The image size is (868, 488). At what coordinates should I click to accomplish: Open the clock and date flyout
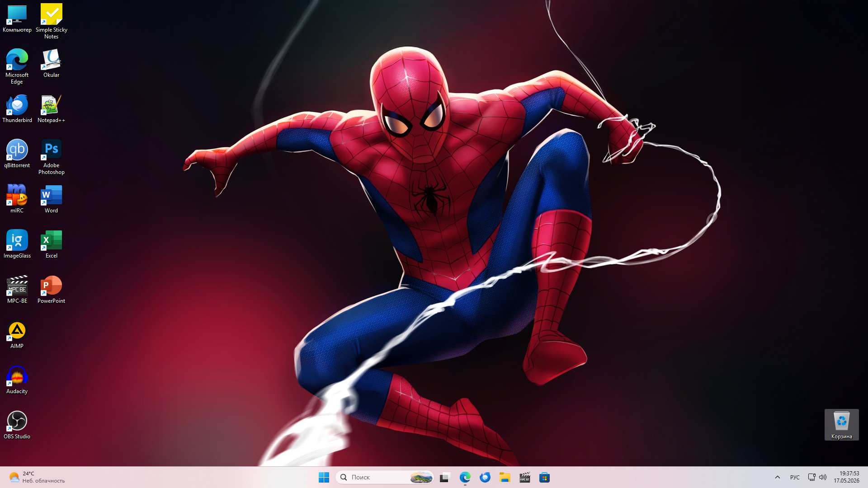point(846,477)
